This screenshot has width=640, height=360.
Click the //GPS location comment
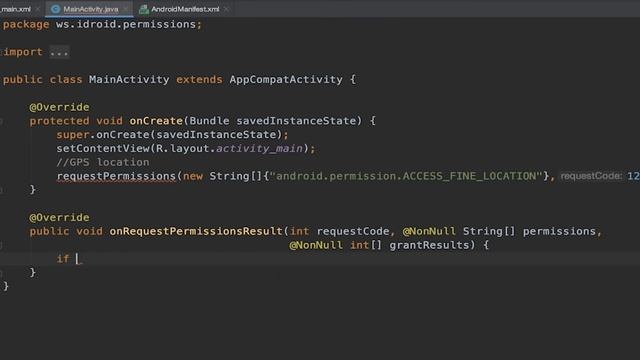coord(103,162)
